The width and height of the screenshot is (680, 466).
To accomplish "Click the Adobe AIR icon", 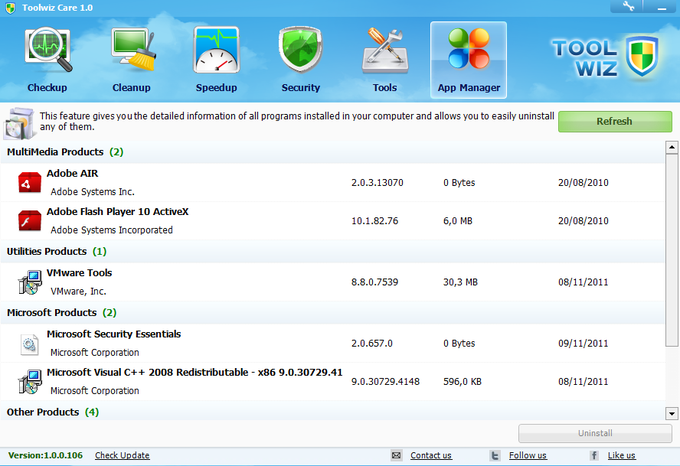I will click(x=29, y=182).
